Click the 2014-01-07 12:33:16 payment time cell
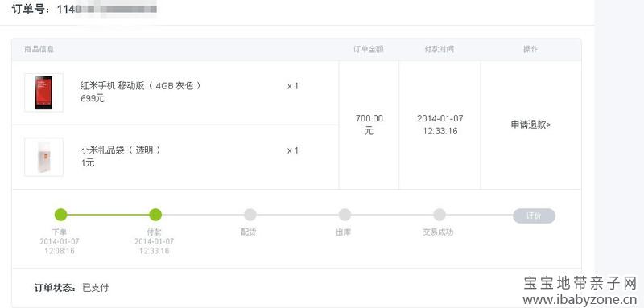This screenshot has width=644, height=308. tap(440, 125)
